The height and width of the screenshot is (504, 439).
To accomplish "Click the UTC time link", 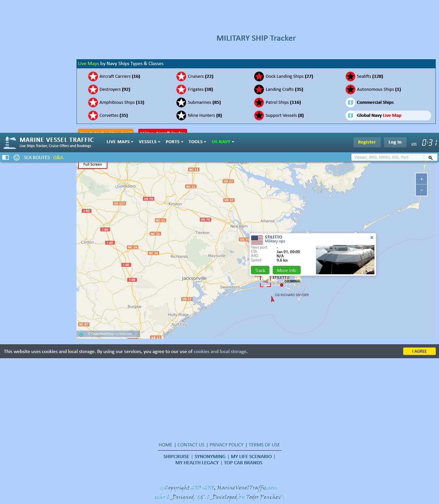I will point(414,144).
